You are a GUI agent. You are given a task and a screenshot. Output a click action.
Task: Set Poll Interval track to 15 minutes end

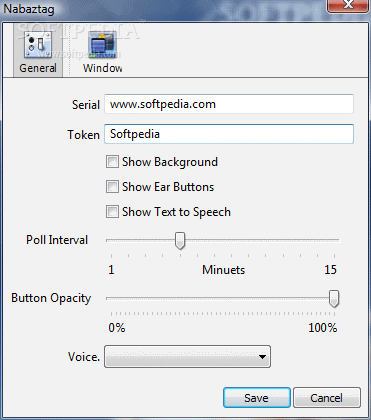pyautogui.click(x=334, y=240)
